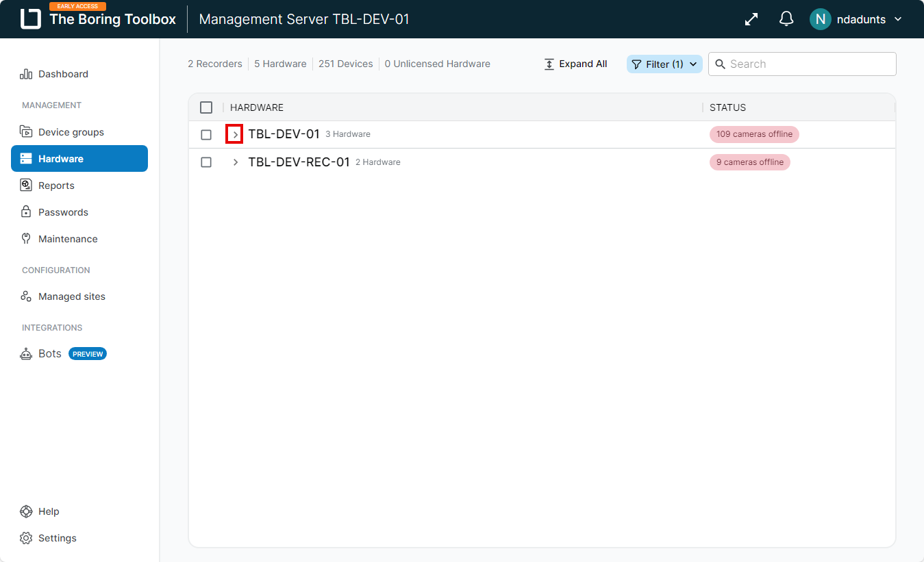Click into the Search field
The image size is (924, 562).
(x=808, y=64)
